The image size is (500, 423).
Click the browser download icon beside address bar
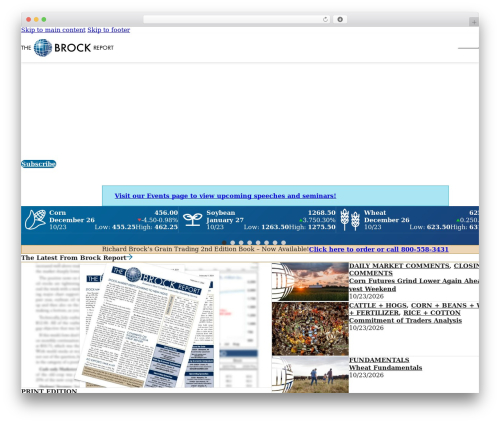[340, 19]
